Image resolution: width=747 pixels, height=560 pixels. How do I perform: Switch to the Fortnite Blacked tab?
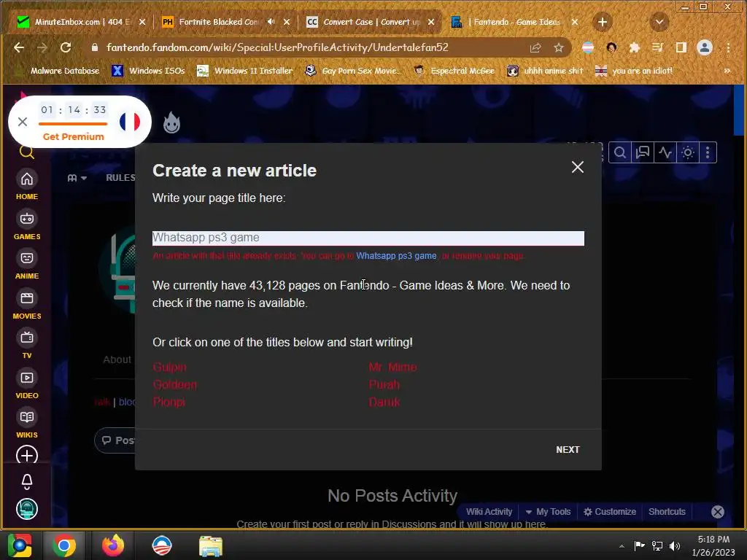tap(219, 22)
